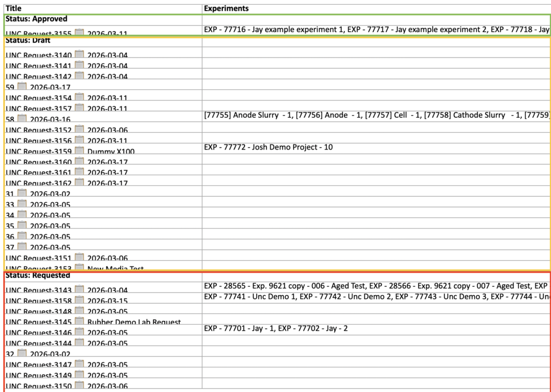This screenshot has width=551, height=392.
Task: Open the UNC Request-3160 row title
Action: tap(38, 162)
